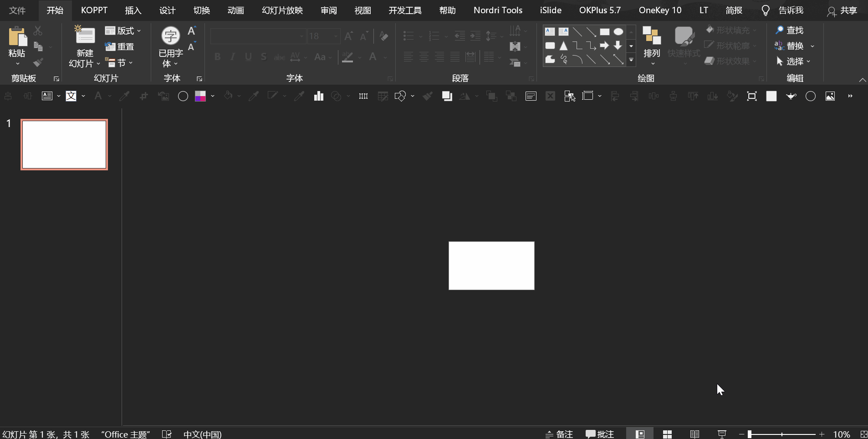The height and width of the screenshot is (439, 868).
Task: Toggle the Notes (备注) pane
Action: [559, 434]
